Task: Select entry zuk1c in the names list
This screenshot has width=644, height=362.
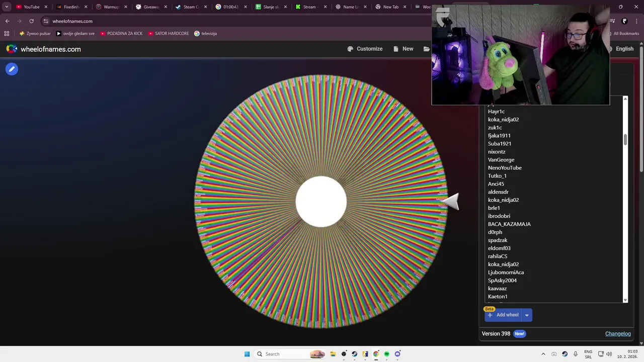Action: pos(495,128)
